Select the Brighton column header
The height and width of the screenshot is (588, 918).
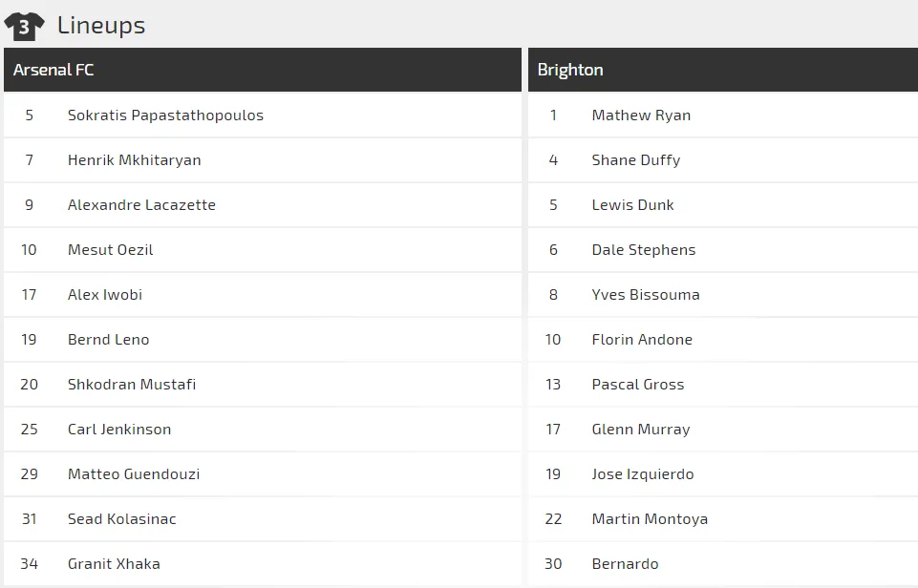[570, 70]
